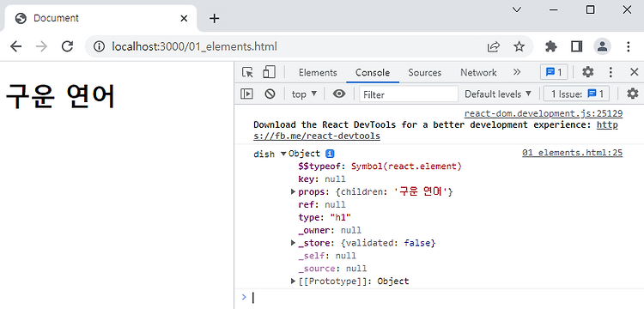This screenshot has width=644, height=309.
Task: Open Chrome's three-dot menu
Action: (628, 46)
